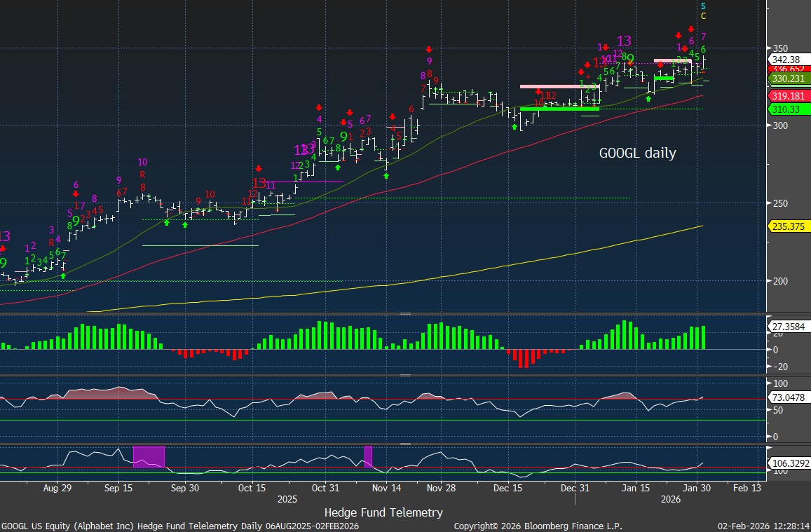
Task: Click the red 319.181 price tag
Action: pyautogui.click(x=789, y=96)
